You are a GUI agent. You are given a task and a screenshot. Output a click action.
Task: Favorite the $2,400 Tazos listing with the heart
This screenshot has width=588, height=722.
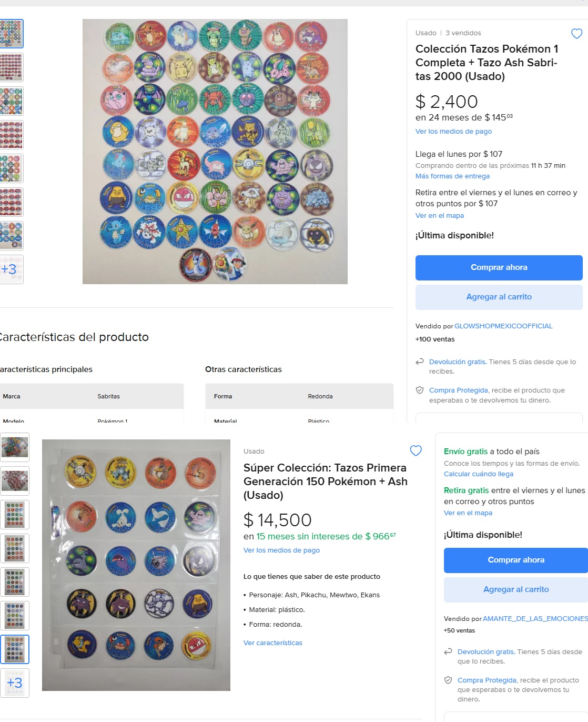tap(576, 34)
